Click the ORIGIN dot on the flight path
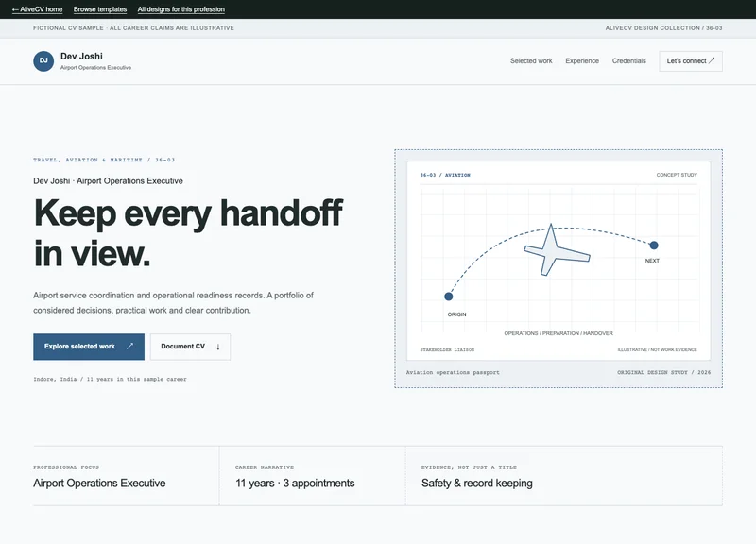The height and width of the screenshot is (544, 756). click(x=448, y=297)
